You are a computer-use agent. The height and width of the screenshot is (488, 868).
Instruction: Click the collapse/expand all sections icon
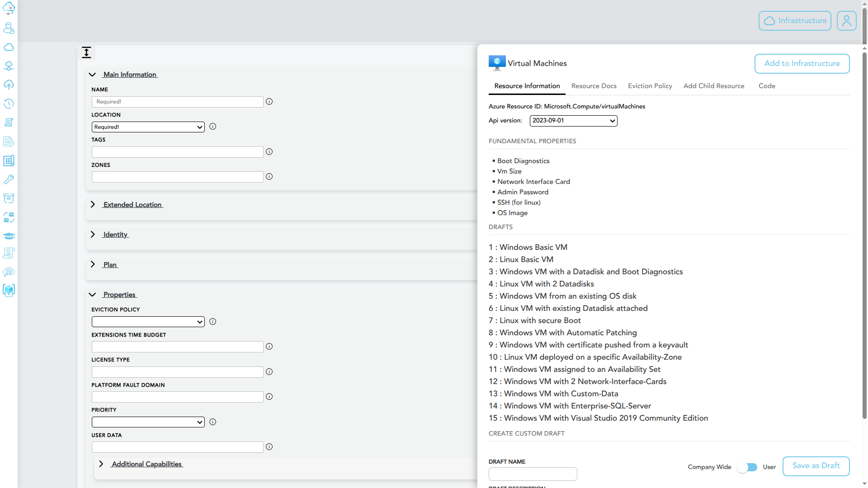point(86,52)
